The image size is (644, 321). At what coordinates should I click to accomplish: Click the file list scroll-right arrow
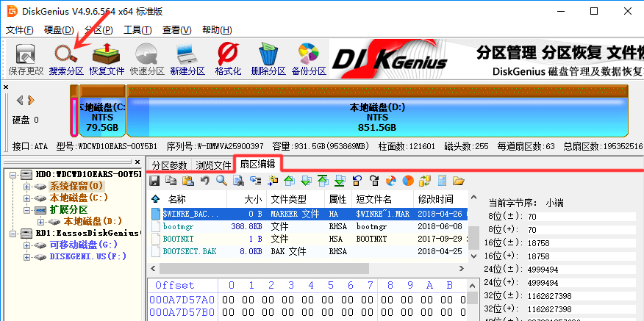[462, 268]
